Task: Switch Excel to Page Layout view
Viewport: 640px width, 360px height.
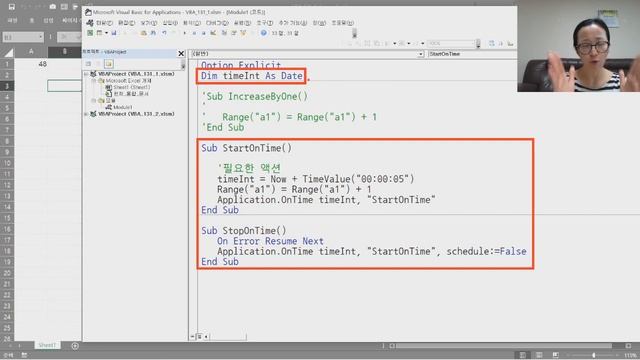Action: coord(539,355)
